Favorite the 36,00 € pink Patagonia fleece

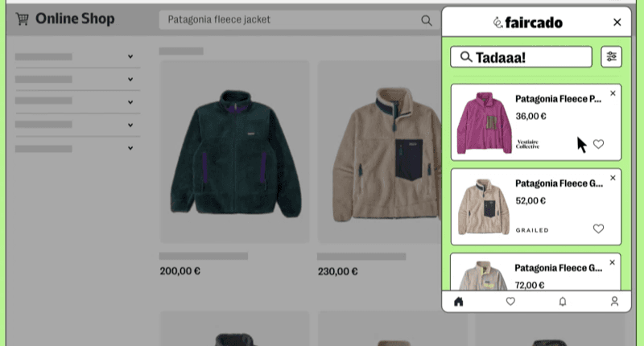point(598,144)
